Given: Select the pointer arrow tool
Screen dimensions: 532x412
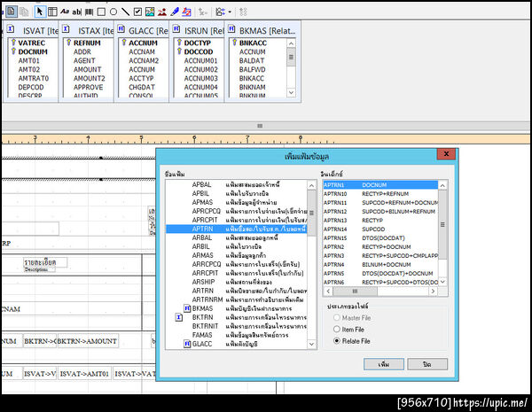Looking at the screenshot, I should (40, 12).
